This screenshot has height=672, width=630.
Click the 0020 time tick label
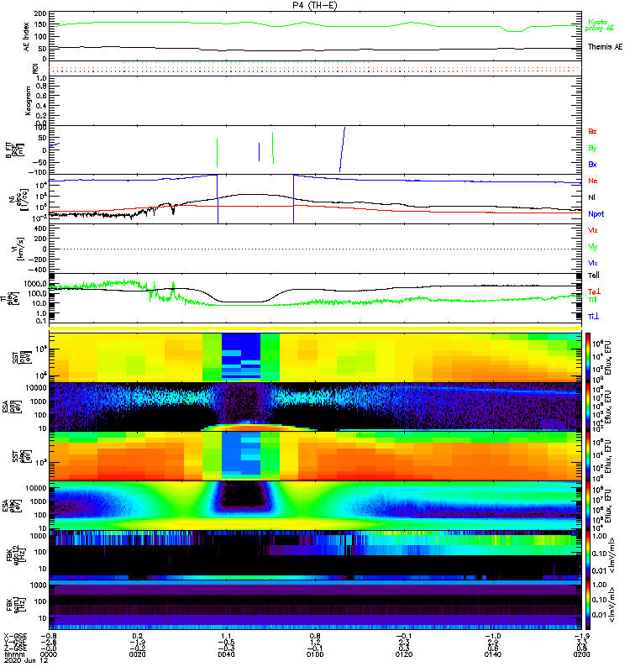coord(137,654)
